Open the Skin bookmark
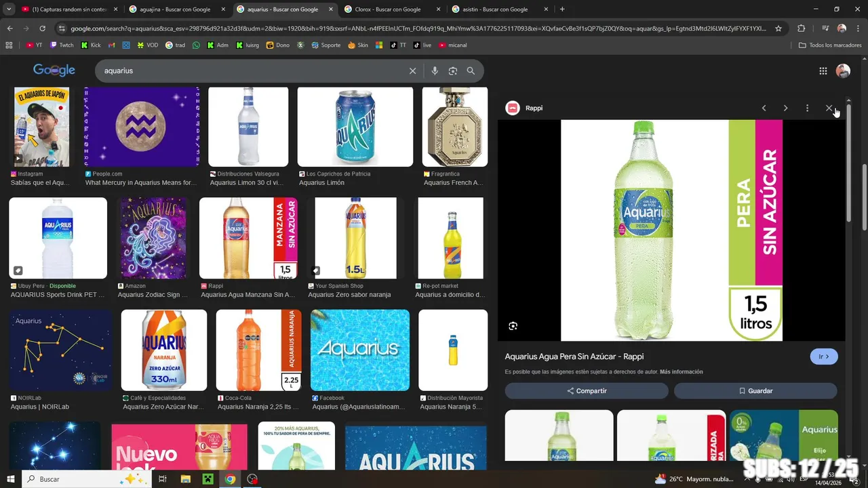This screenshot has height=488, width=868. 358,45
